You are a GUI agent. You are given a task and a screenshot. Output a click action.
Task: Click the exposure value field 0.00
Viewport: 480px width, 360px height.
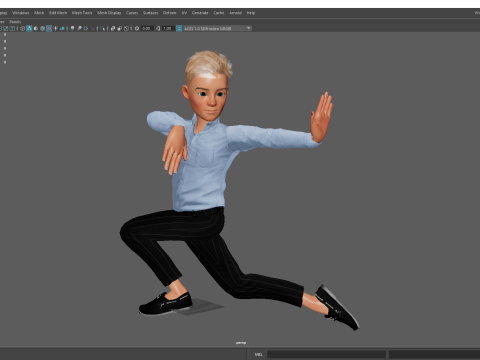(148, 28)
